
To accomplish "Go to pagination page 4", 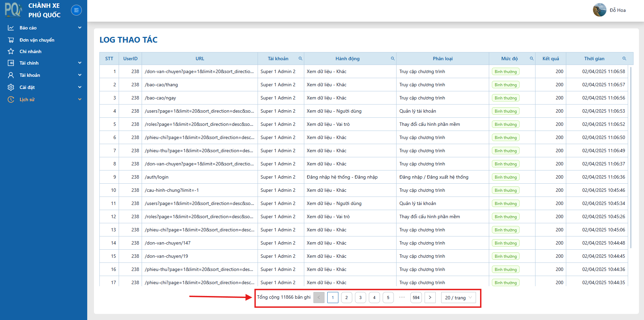I will (x=374, y=298).
